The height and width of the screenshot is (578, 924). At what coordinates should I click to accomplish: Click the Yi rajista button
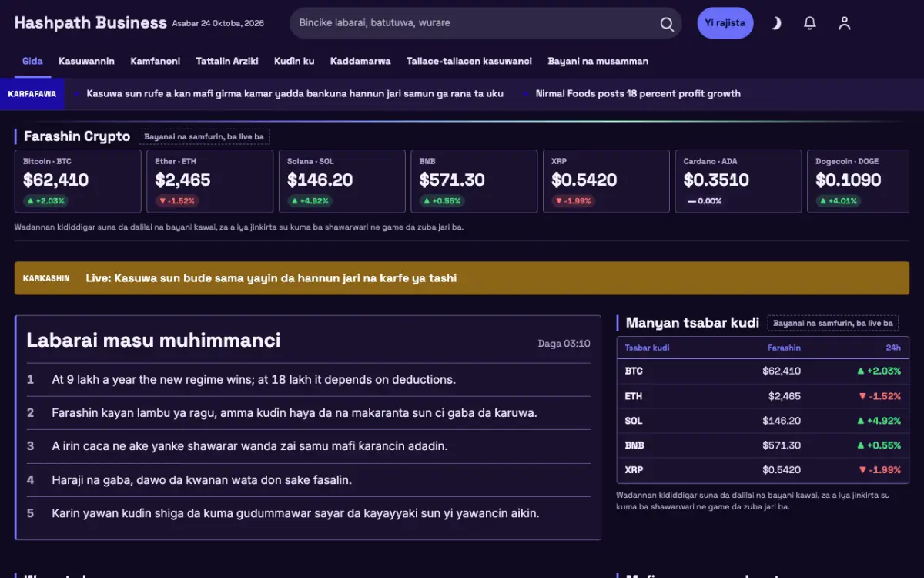725,23
